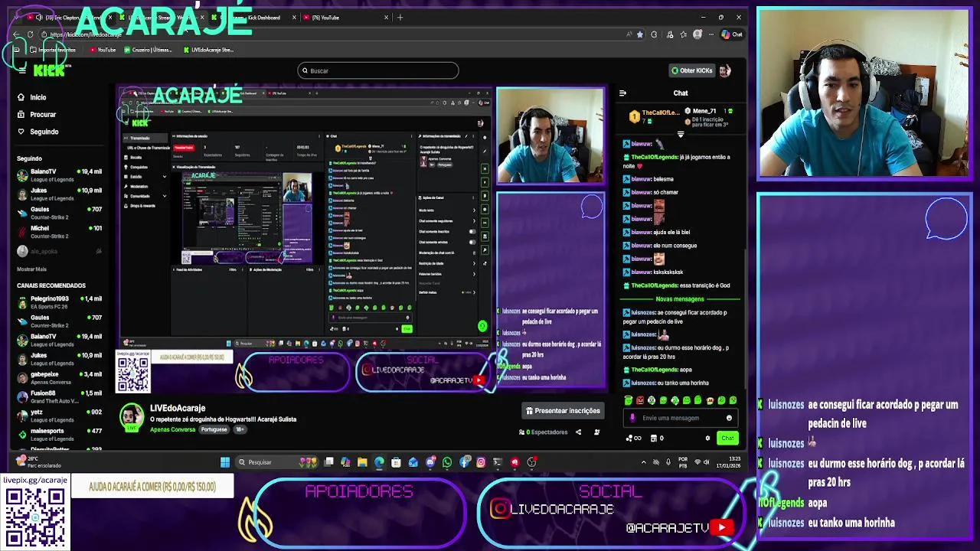Open browser three-dot settings menu
This screenshot has height=551, width=980.
(x=710, y=34)
